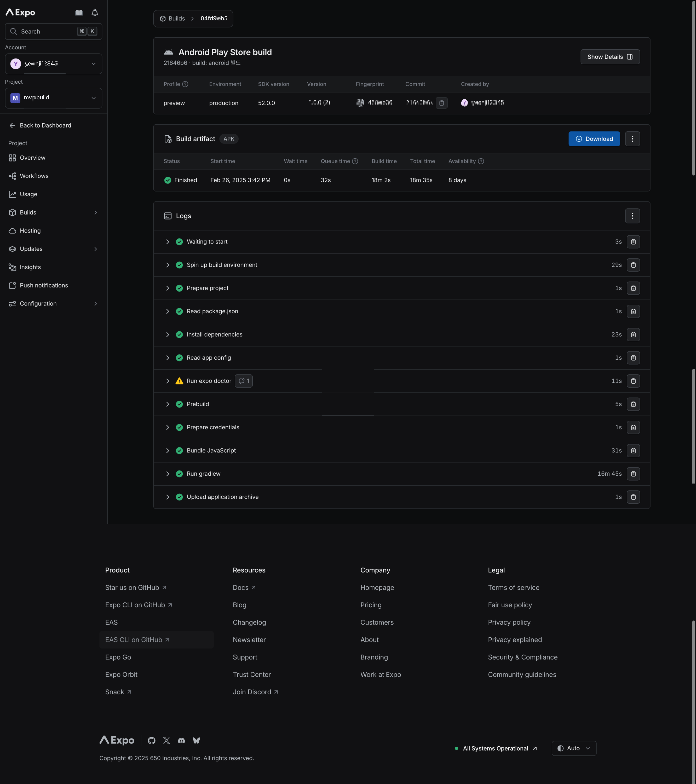This screenshot has height=784, width=696.
Task: Copy the Run gradlew log
Action: [x=633, y=474]
